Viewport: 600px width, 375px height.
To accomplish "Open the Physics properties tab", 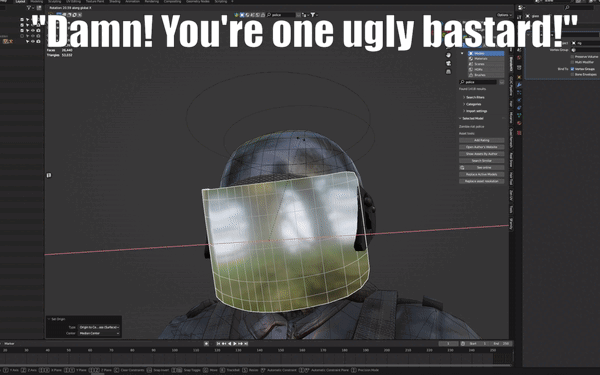I will click(519, 100).
